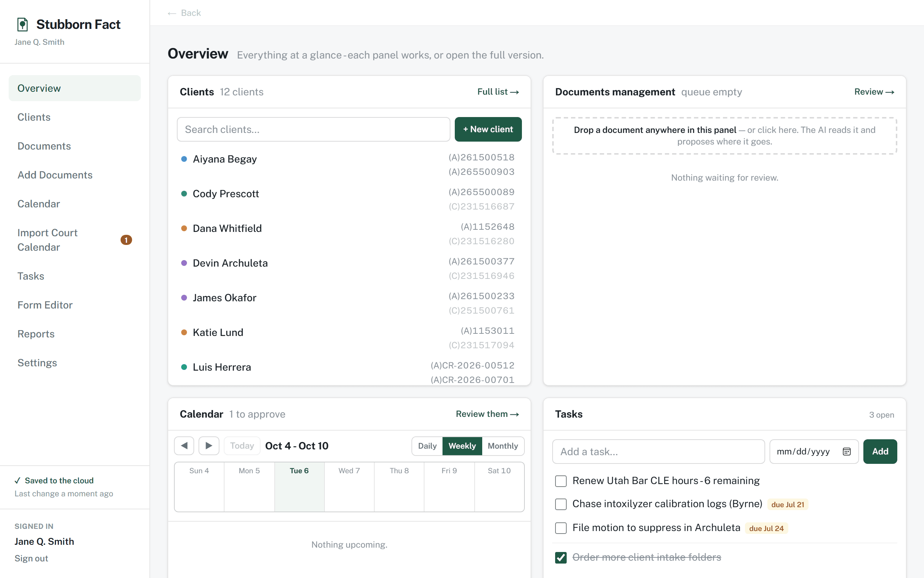
Task: Click the New client button
Action: tap(488, 129)
